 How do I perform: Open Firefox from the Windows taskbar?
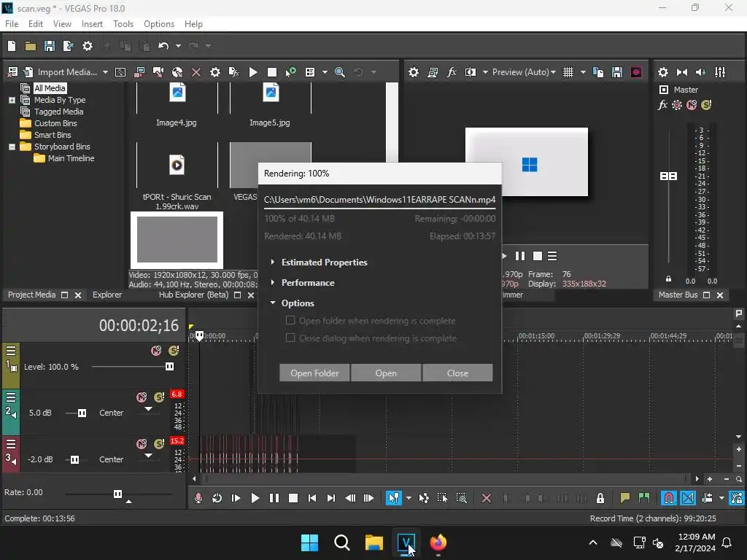click(438, 542)
